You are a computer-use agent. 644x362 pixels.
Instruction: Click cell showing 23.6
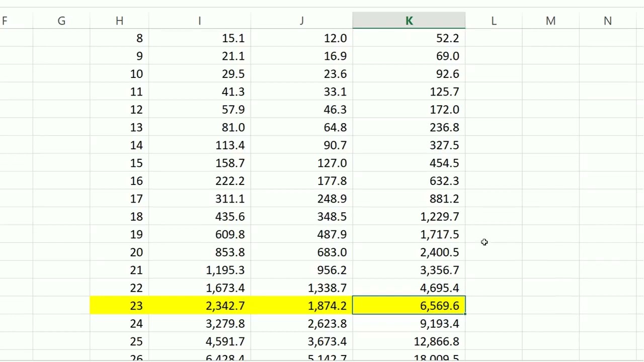(x=301, y=74)
